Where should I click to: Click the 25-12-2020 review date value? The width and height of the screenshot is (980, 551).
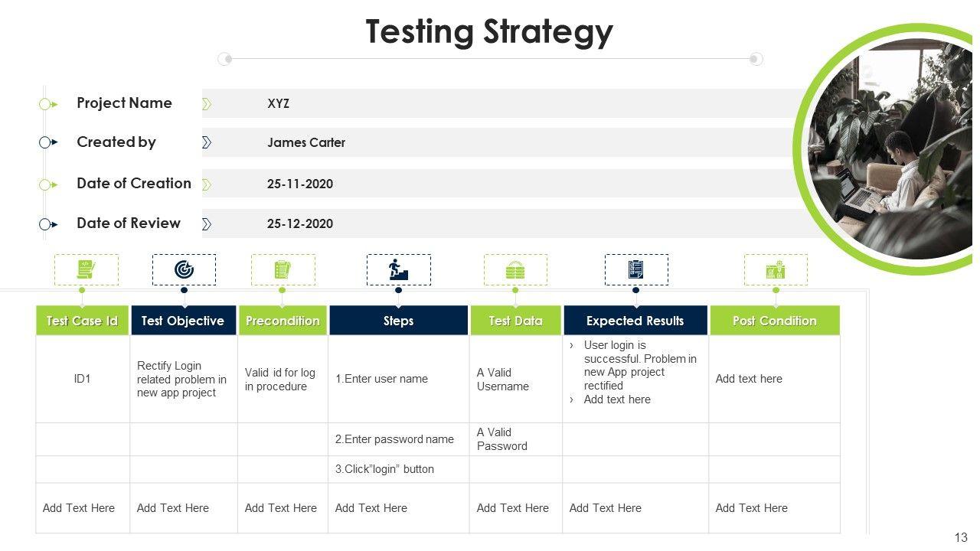[300, 224]
